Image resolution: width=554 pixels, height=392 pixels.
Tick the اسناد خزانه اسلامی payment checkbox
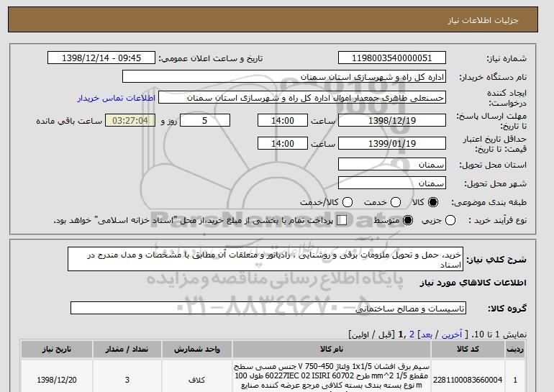[x=342, y=220]
